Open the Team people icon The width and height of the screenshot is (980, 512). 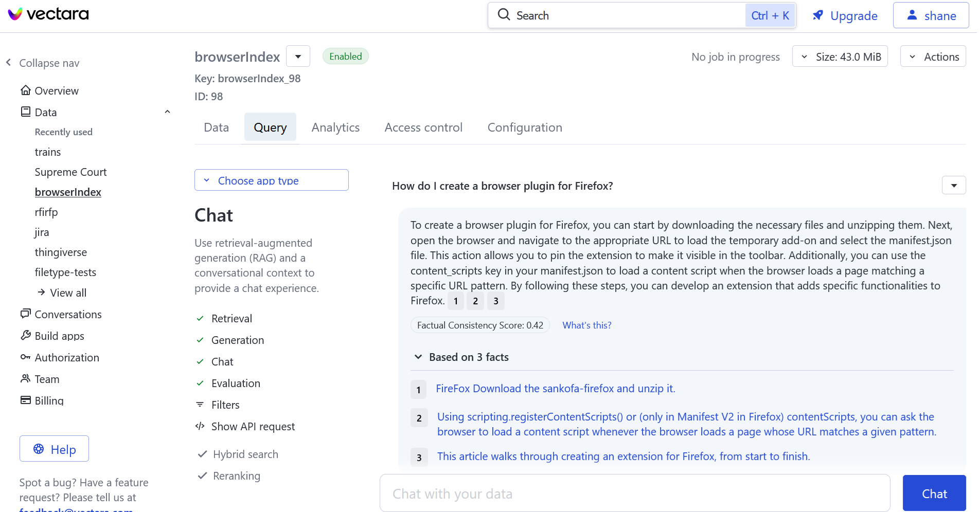tap(25, 379)
